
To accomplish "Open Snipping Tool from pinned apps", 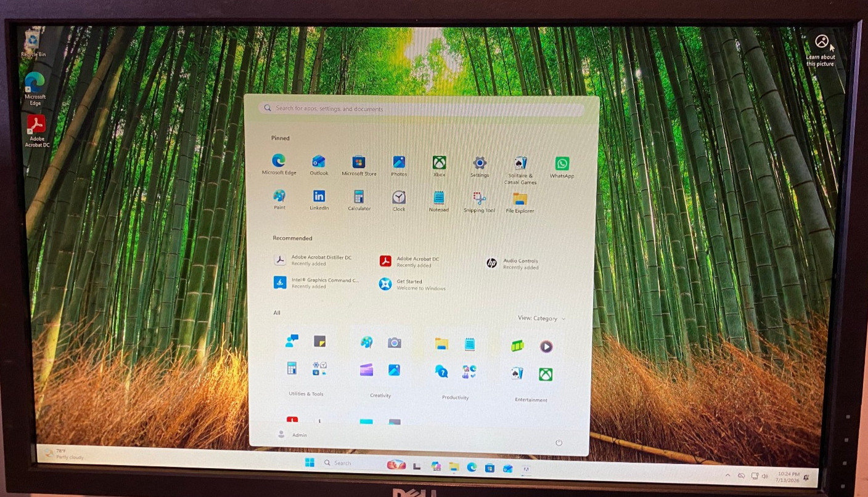I will coord(479,202).
